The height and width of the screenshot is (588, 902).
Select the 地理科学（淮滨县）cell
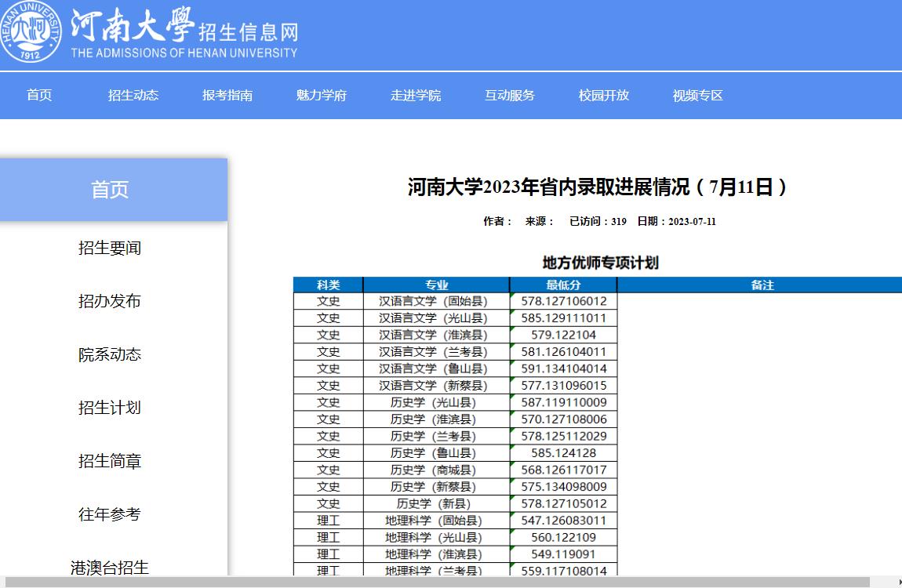[x=436, y=554]
